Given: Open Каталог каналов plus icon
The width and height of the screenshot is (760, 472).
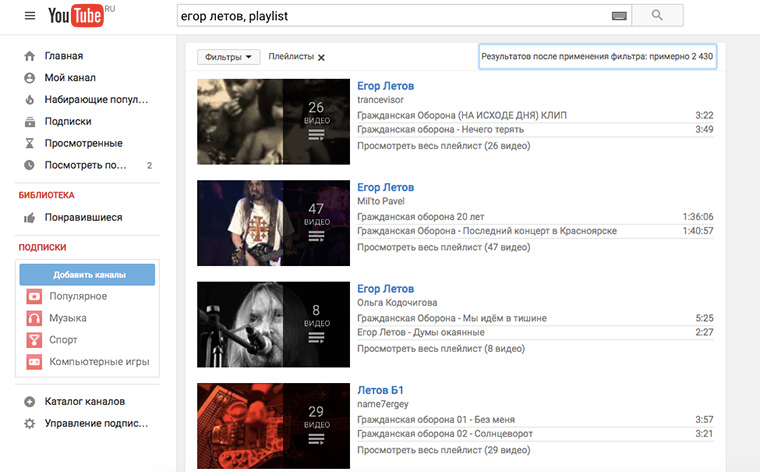Looking at the screenshot, I should tap(30, 402).
